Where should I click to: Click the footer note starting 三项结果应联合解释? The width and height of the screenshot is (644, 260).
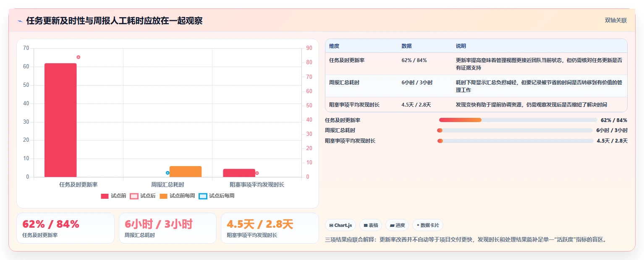click(x=466, y=240)
